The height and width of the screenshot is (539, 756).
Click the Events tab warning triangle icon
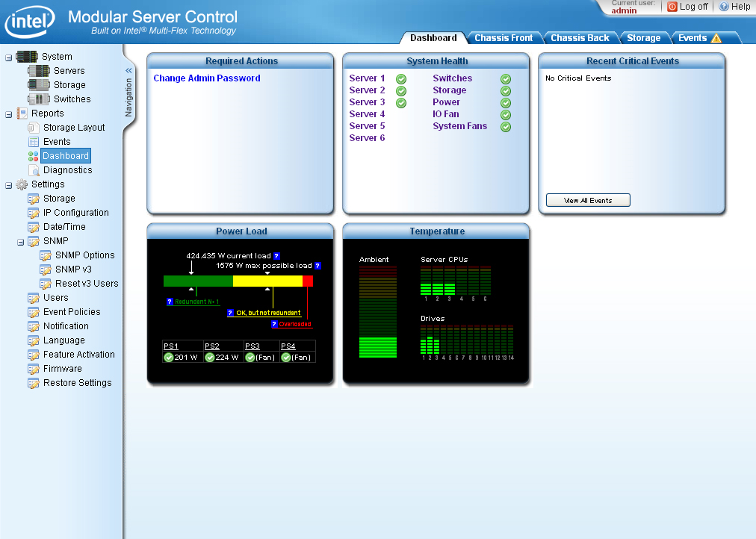[x=716, y=38]
